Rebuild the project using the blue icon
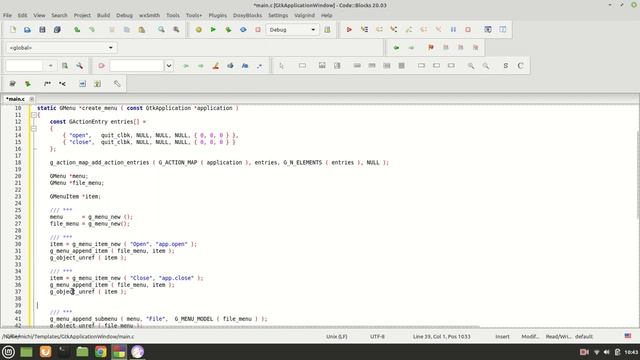Viewport: 640px width, 360px height. click(x=243, y=29)
